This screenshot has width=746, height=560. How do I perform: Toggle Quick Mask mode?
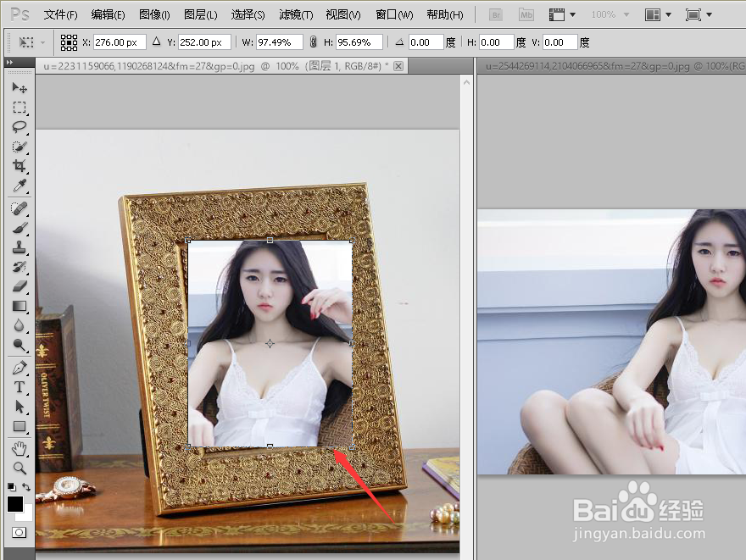click(19, 532)
